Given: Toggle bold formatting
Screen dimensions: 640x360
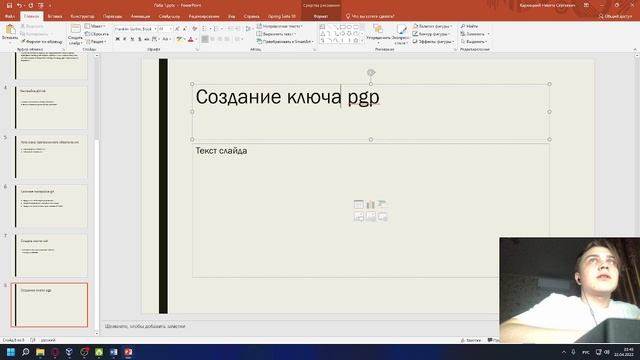Looking at the screenshot, I should [118, 39].
